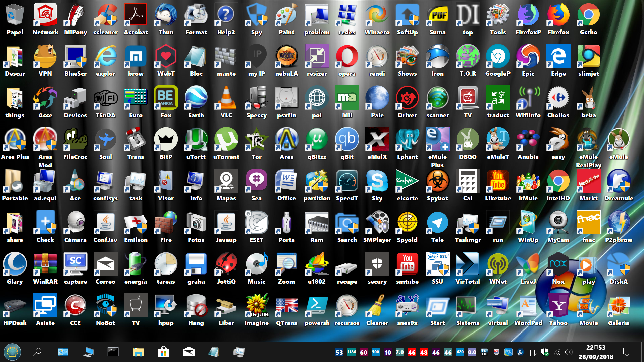Open the SpeedT speed test shortcut

(347, 185)
